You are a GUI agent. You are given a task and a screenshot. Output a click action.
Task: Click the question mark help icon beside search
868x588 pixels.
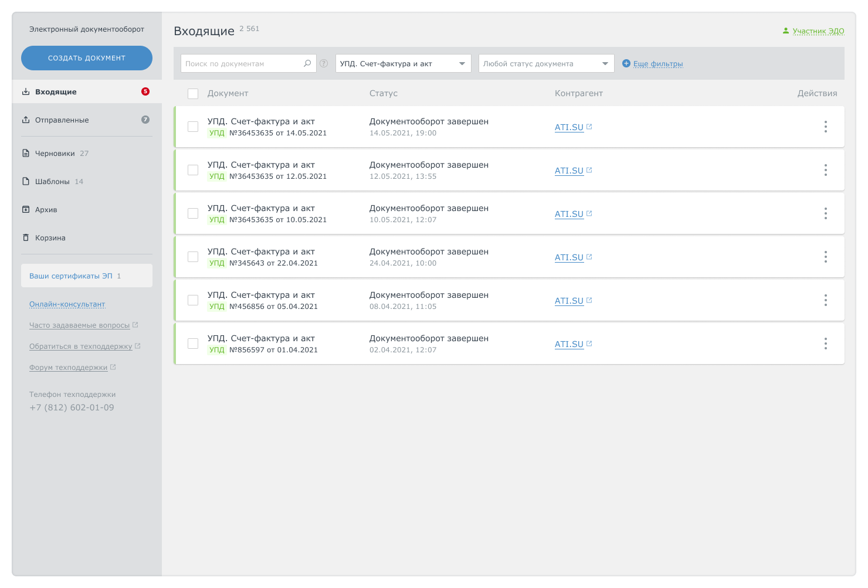[x=324, y=63]
